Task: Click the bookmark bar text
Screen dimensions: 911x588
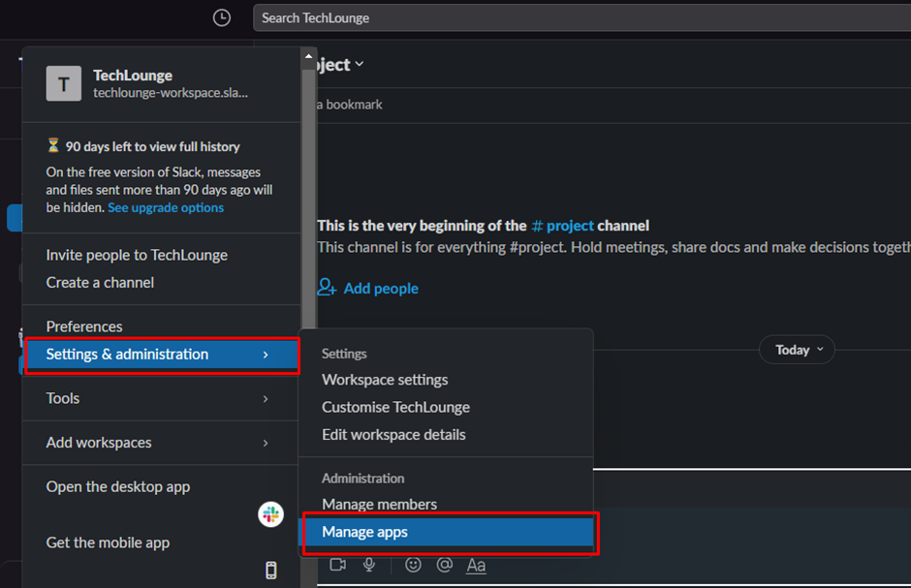Action: click(349, 105)
